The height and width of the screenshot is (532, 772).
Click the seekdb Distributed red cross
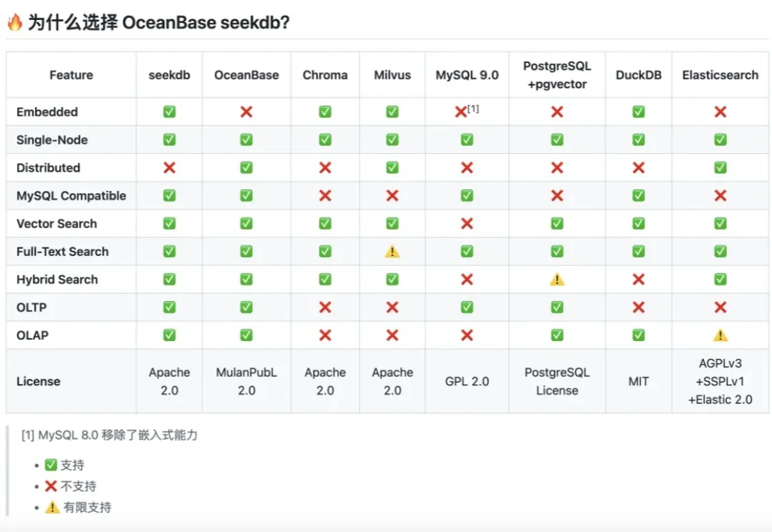(169, 167)
